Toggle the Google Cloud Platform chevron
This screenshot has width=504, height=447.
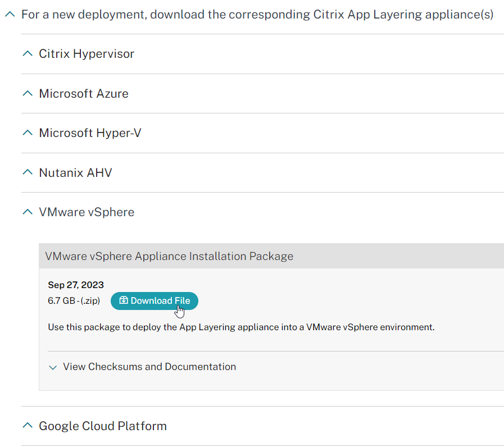[28, 426]
